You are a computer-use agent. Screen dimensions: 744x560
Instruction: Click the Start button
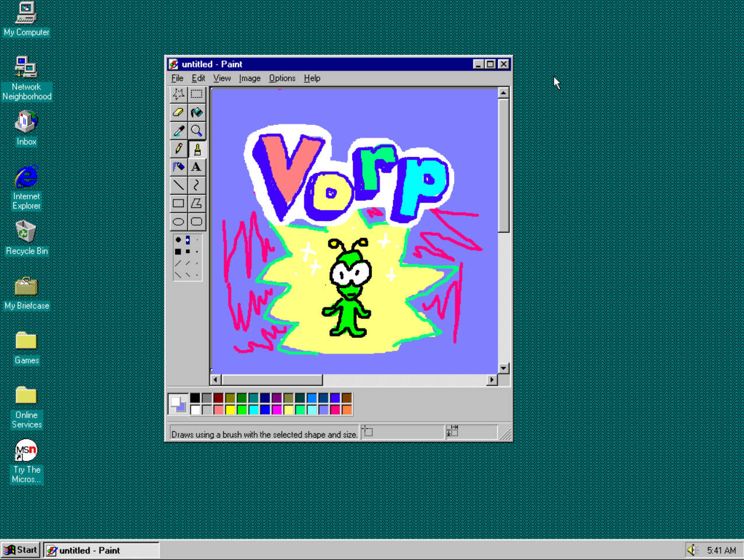click(x=21, y=549)
